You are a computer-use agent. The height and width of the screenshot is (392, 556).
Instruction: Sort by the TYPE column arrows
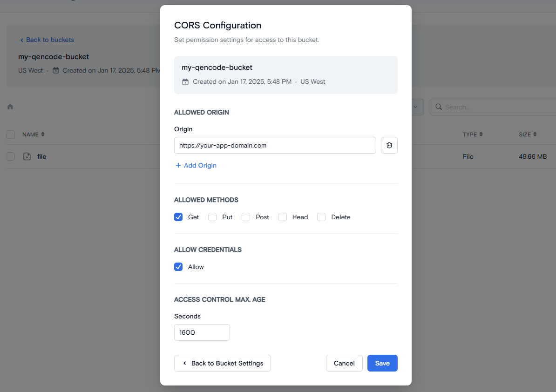pyautogui.click(x=481, y=135)
